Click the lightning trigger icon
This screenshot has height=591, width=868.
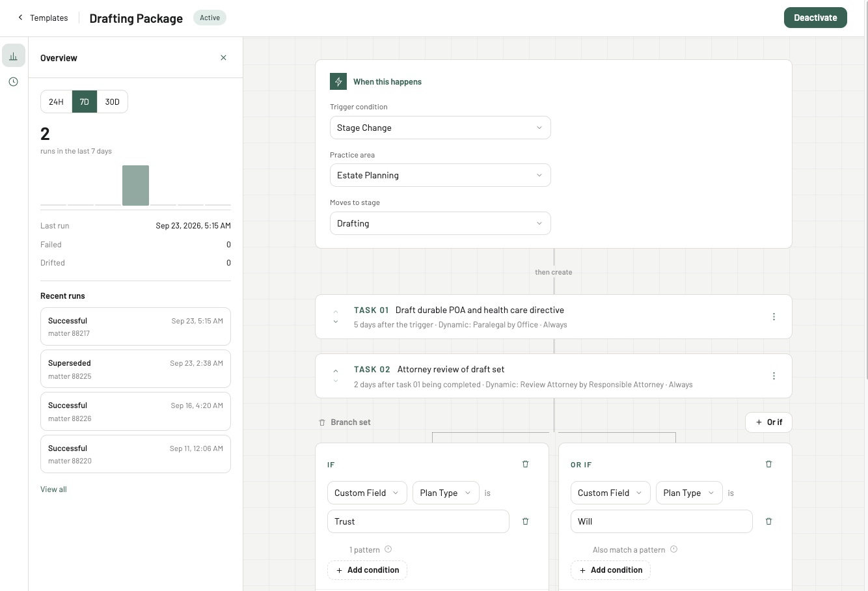[338, 81]
